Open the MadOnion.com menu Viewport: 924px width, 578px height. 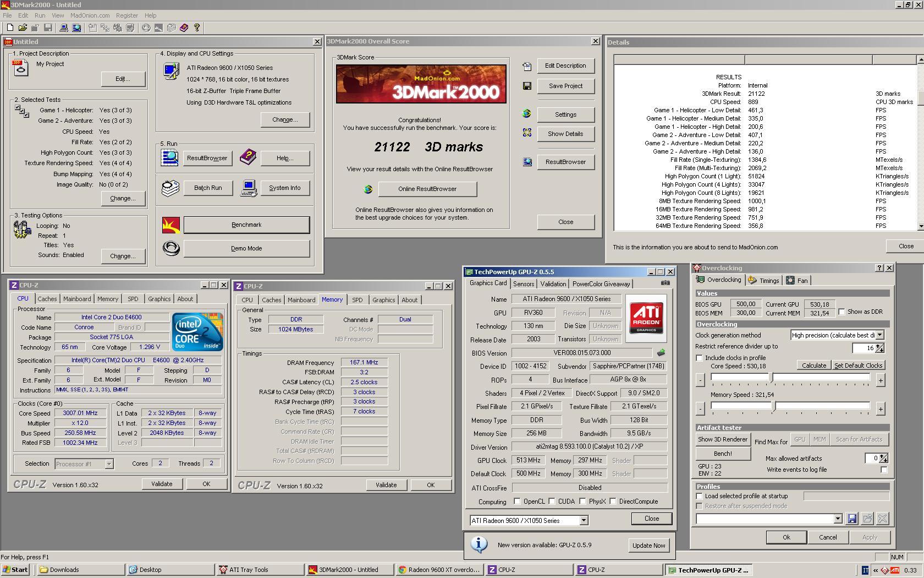pyautogui.click(x=90, y=15)
